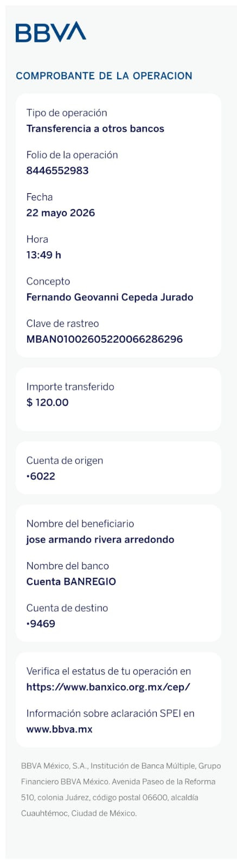This screenshot has height=868, width=237.
Task: Click the COMPROBANTE DE LA OPERACION heading
Action: point(104,75)
